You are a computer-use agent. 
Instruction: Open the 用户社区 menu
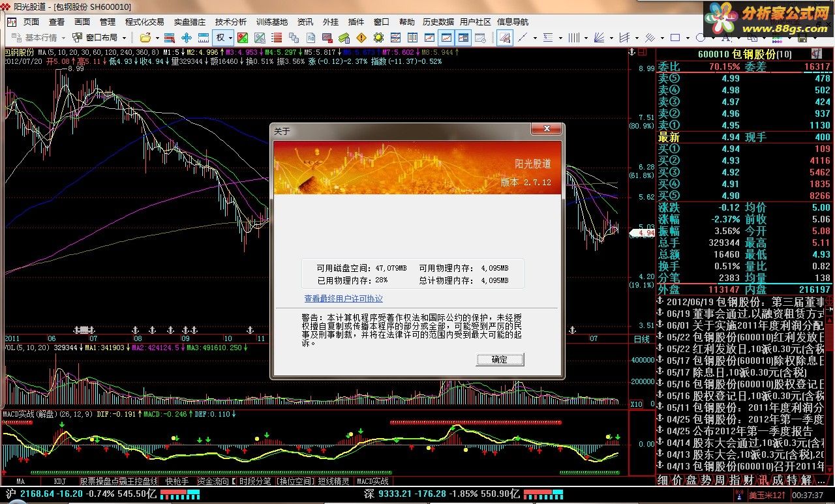(x=476, y=22)
